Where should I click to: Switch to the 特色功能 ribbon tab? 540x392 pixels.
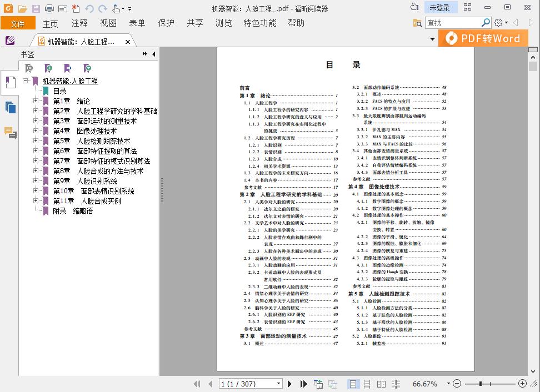tap(260, 23)
